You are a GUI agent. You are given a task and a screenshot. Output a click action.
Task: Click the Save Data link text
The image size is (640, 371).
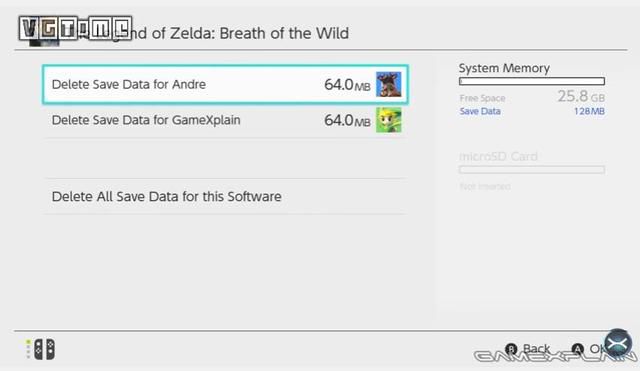(480, 111)
